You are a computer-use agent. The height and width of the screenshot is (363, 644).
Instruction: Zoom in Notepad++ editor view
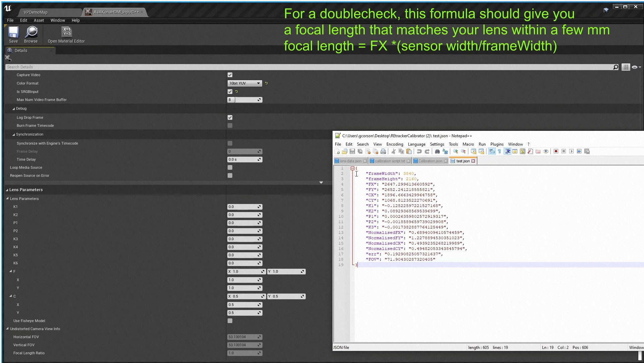pos(456,152)
